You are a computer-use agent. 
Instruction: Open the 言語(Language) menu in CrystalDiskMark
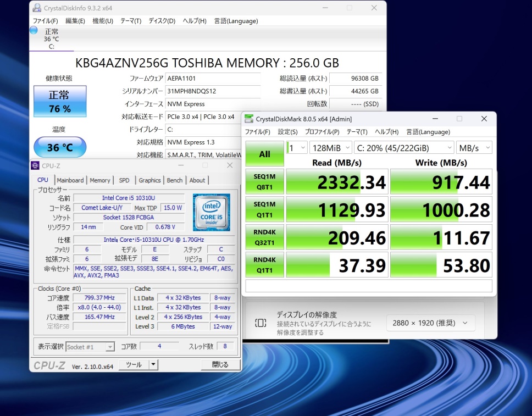click(x=428, y=132)
